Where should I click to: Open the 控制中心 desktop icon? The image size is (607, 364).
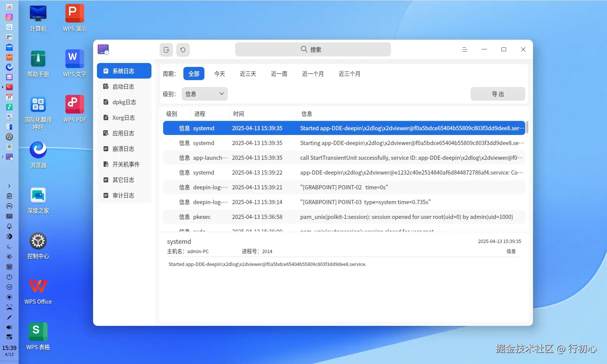click(x=38, y=246)
